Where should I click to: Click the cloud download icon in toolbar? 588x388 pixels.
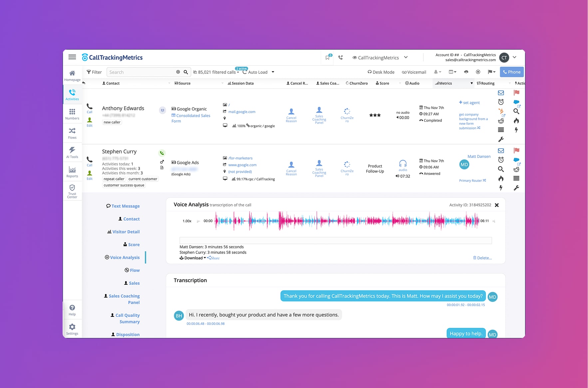(466, 72)
